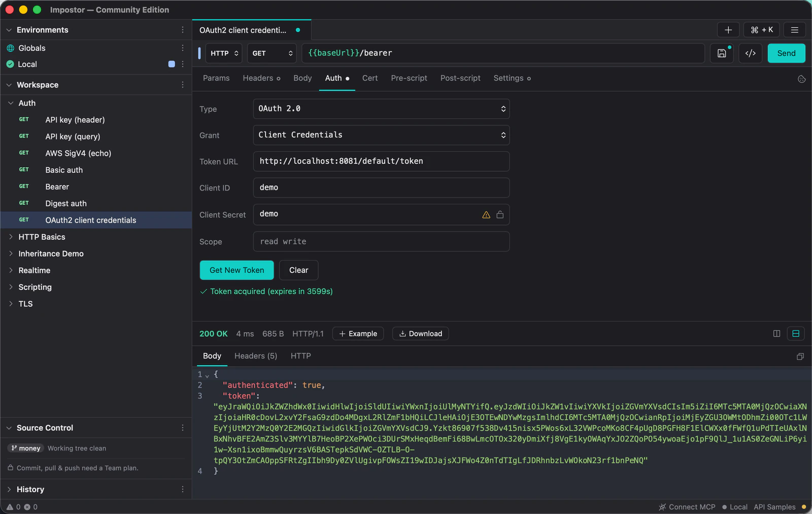Click Connect MCP in status bar
Viewport: 812px width, 514px height.
tap(687, 507)
